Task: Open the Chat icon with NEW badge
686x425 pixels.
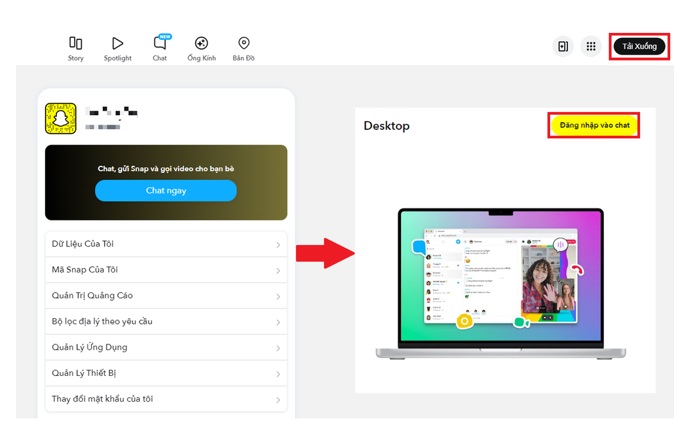Action: pos(160,44)
